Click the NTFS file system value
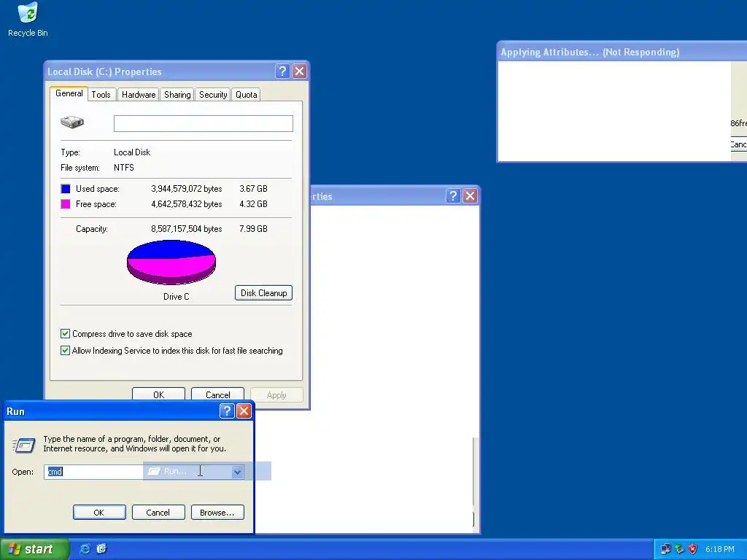This screenshot has height=560, width=747. (124, 168)
